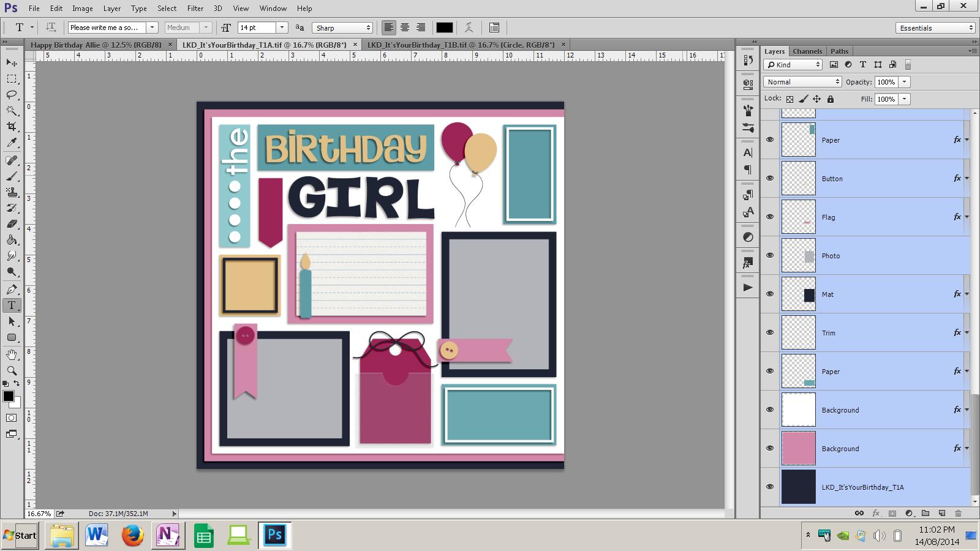Open the Essentials workspace dropdown
Image resolution: width=980 pixels, height=551 pixels.
point(935,28)
